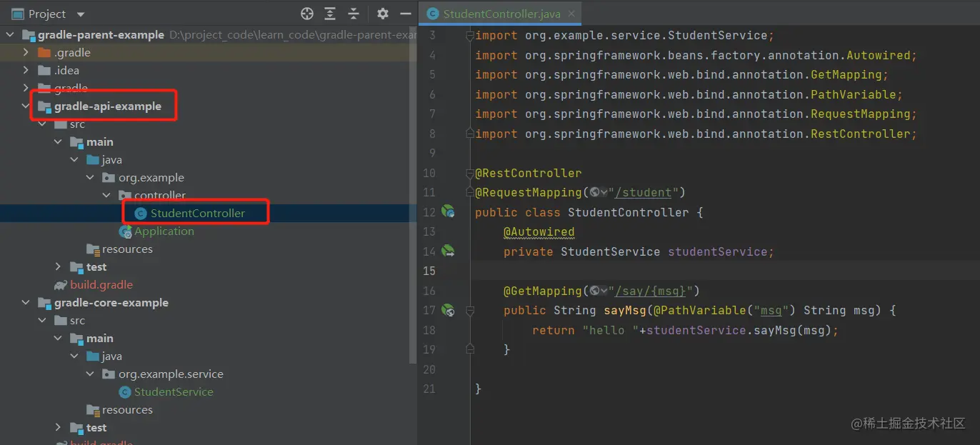This screenshot has width=980, height=445.
Task: Click the org.example.service package icon
Action: pos(109,374)
